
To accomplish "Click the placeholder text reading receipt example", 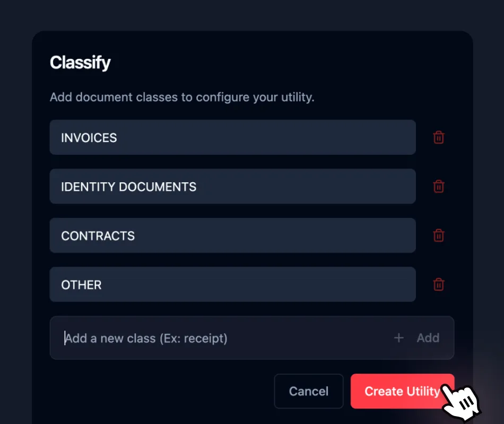I will click(x=145, y=338).
